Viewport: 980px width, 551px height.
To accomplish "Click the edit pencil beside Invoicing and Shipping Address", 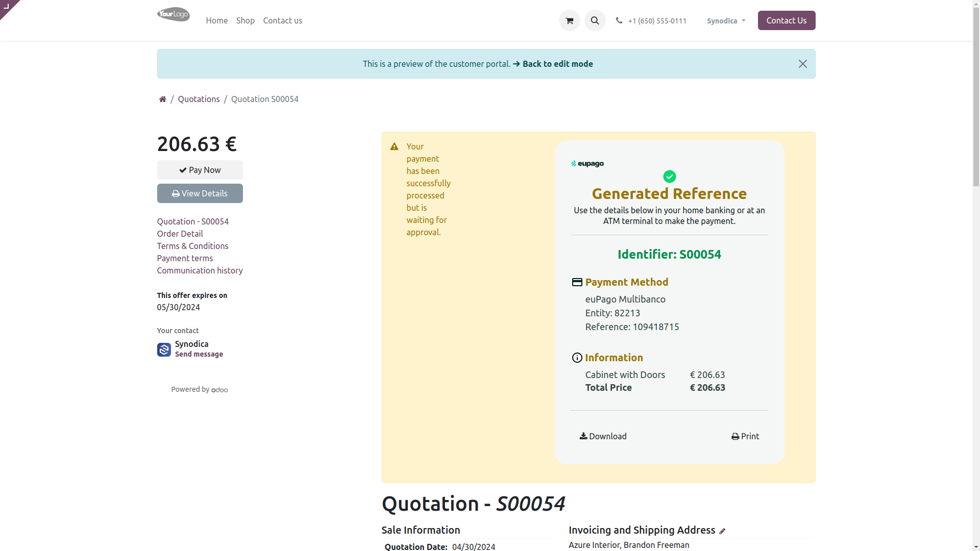I will point(722,531).
